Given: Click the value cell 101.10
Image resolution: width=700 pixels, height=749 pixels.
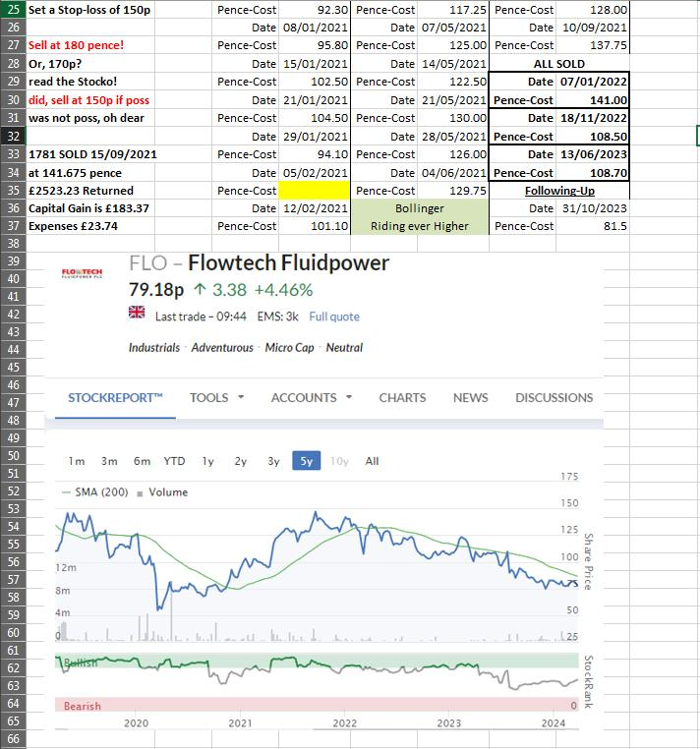Looking at the screenshot, I should 315,226.
